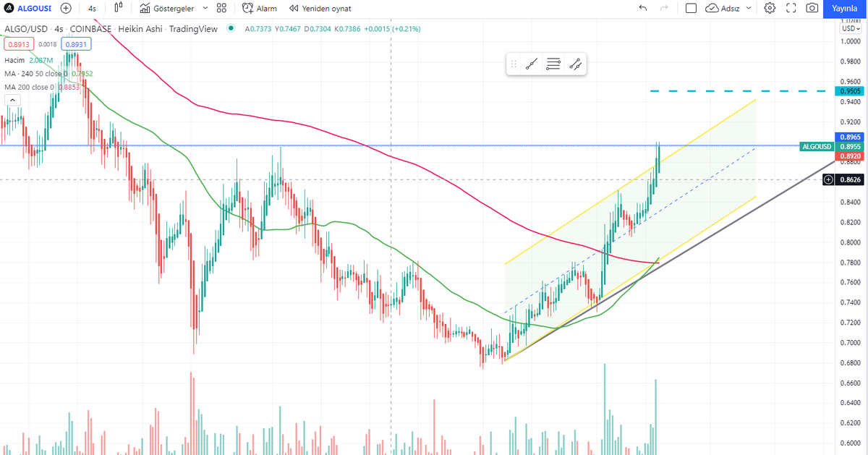868x455 pixels.
Task: Open indicator templates grid icon
Action: pos(221,9)
